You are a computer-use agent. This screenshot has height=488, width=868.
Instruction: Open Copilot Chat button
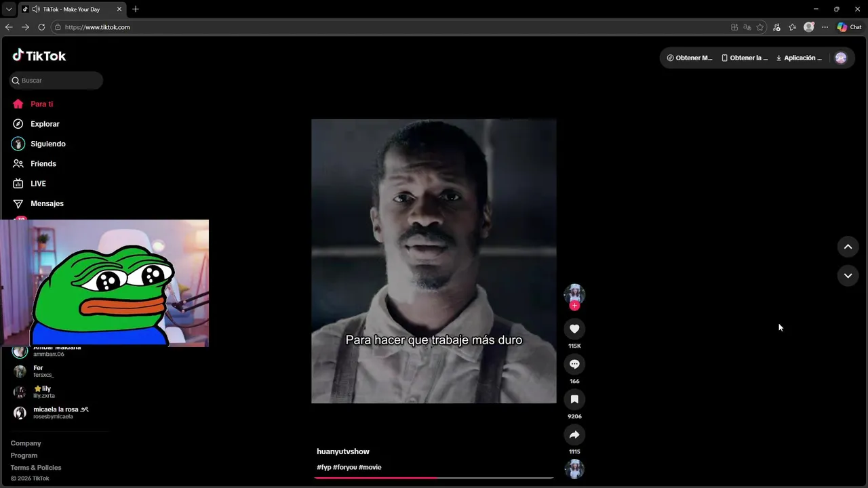pos(850,27)
